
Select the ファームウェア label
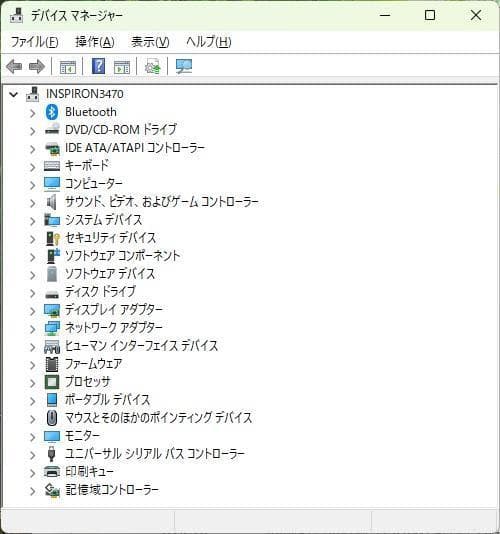tap(93, 364)
